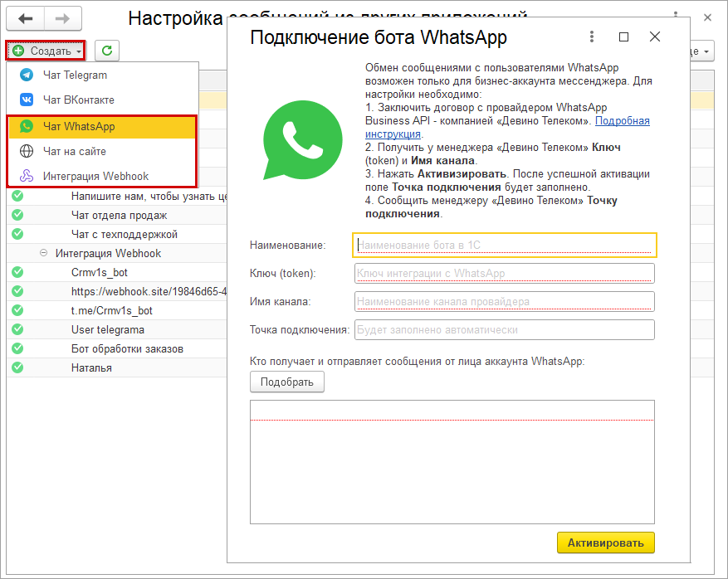Click inside the message recipients list box
Image resolution: width=728 pixels, height=579 pixels.
452,462
